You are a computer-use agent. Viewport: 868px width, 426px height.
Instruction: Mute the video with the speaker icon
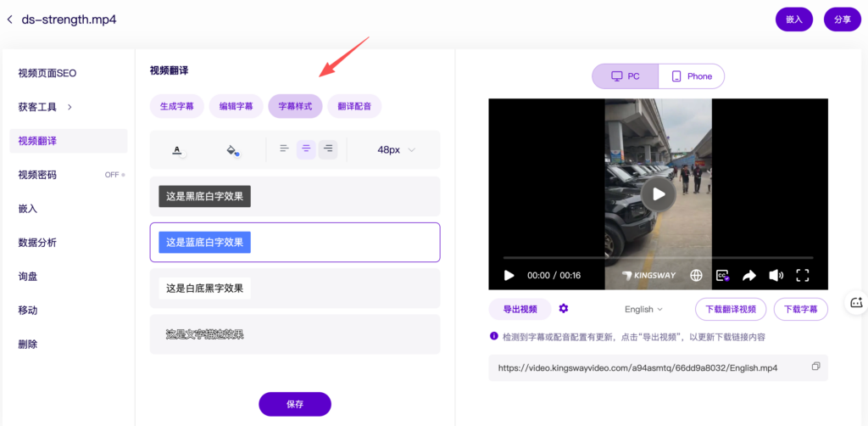coord(776,276)
